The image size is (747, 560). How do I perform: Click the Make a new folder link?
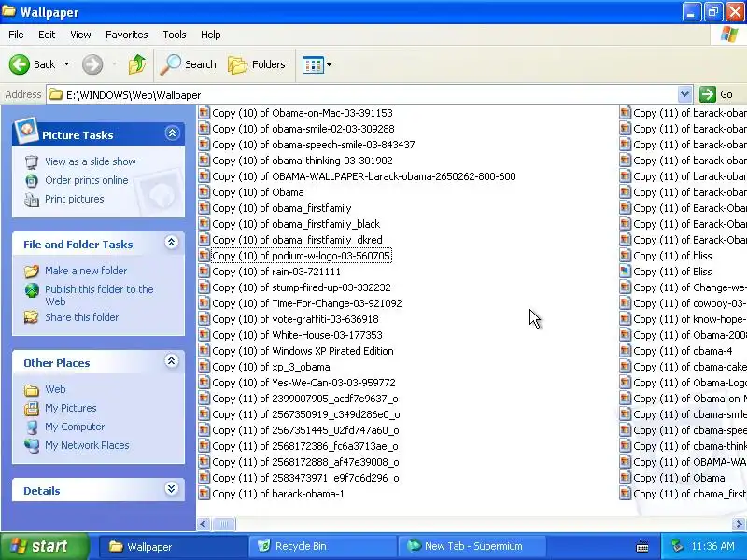click(x=86, y=271)
